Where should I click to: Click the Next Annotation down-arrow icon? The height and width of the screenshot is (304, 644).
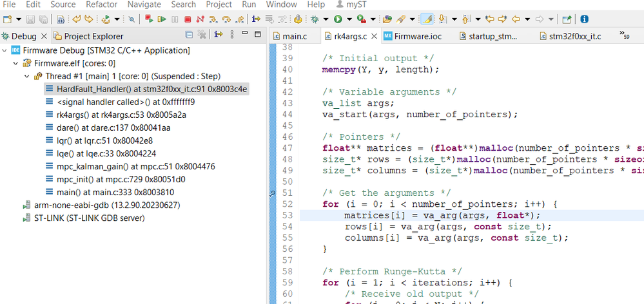443,19
